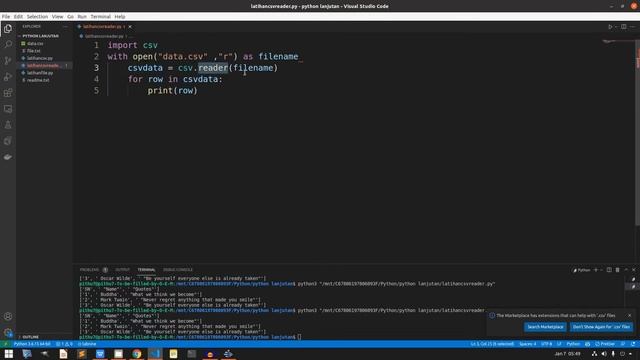
Task: Open latihancsv.py in the explorer
Action: click(40, 58)
